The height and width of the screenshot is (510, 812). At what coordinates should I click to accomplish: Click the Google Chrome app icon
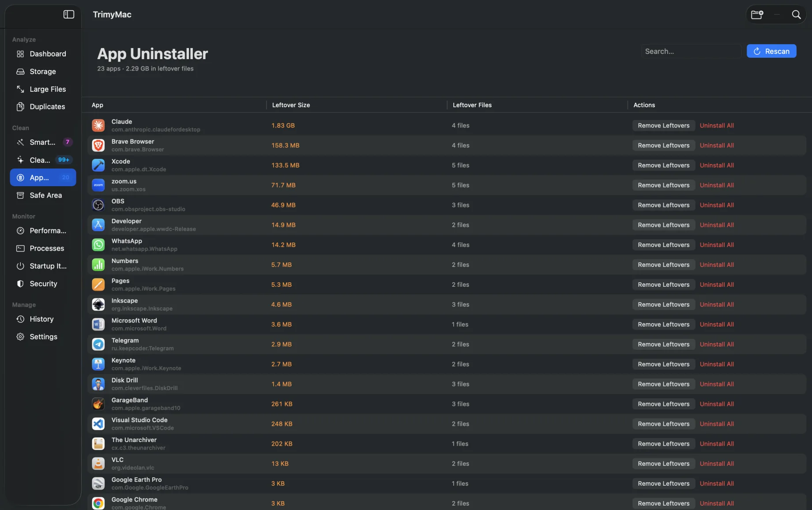pyautogui.click(x=98, y=503)
